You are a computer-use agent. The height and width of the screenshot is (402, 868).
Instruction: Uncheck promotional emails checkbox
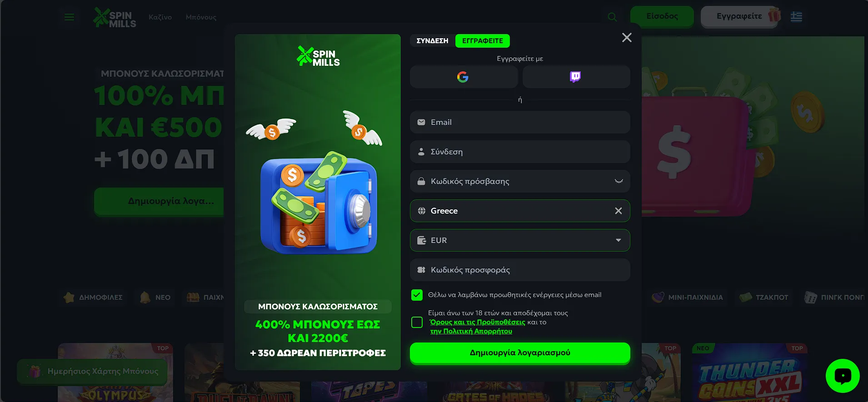click(417, 295)
